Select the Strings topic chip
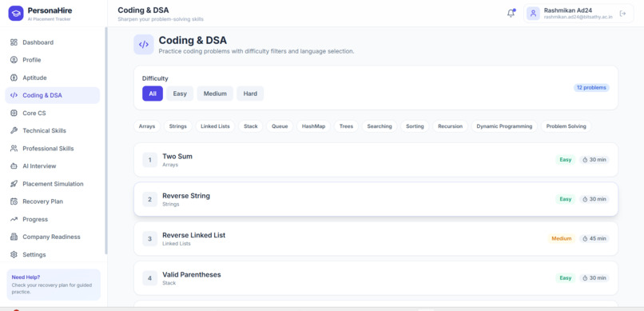This screenshot has height=311, width=644. pos(178,126)
